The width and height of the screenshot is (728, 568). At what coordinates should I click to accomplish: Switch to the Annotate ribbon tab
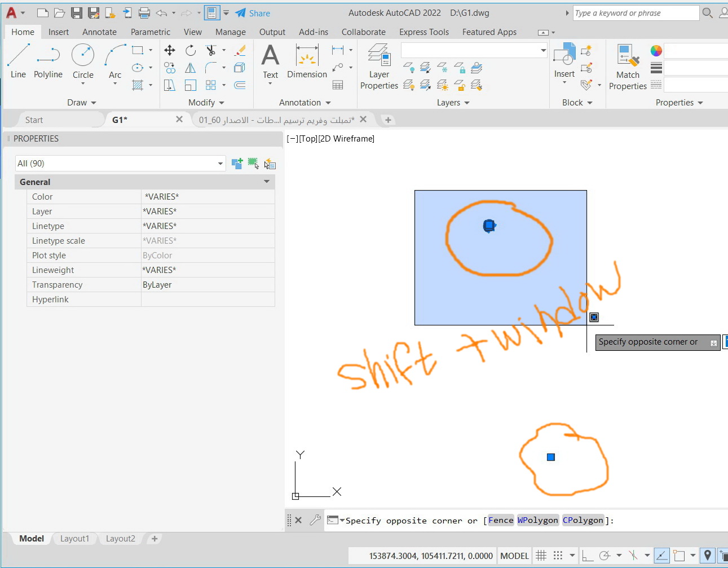pyautogui.click(x=99, y=32)
